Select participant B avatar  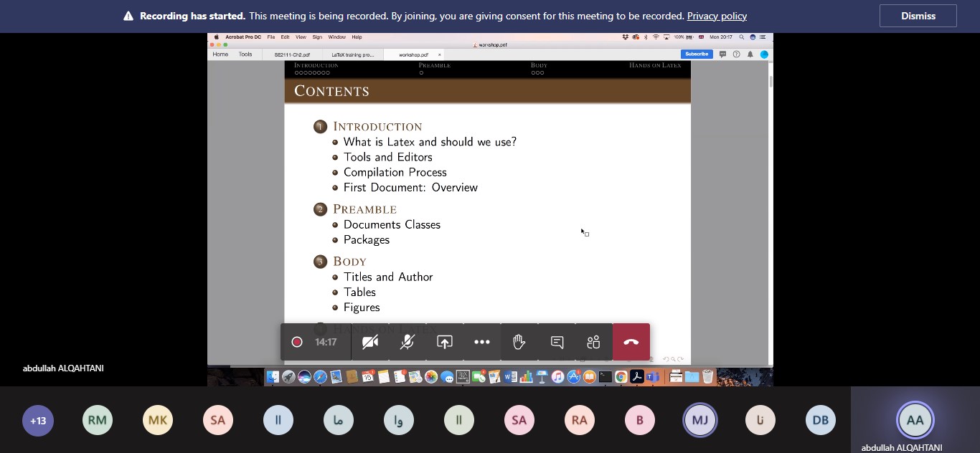[x=639, y=420]
